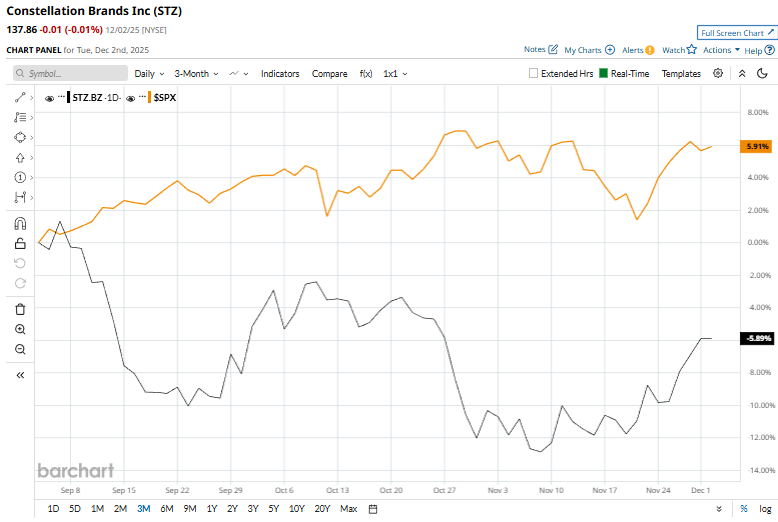Toggle the lock drawings icon
Viewport: 778px width, 522px height.
coord(20,244)
